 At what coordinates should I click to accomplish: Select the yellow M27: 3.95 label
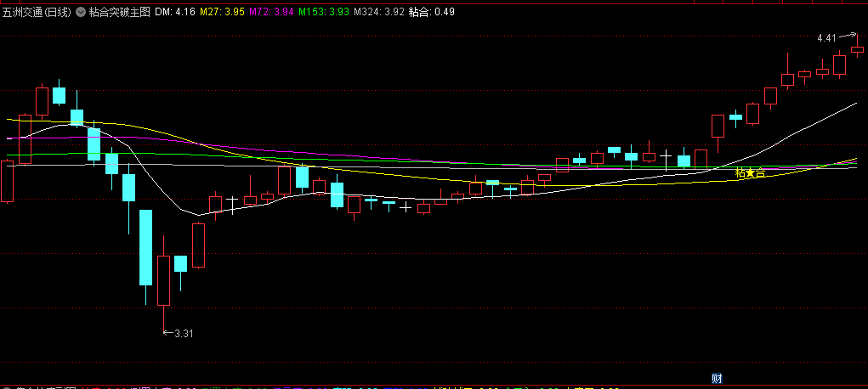222,12
